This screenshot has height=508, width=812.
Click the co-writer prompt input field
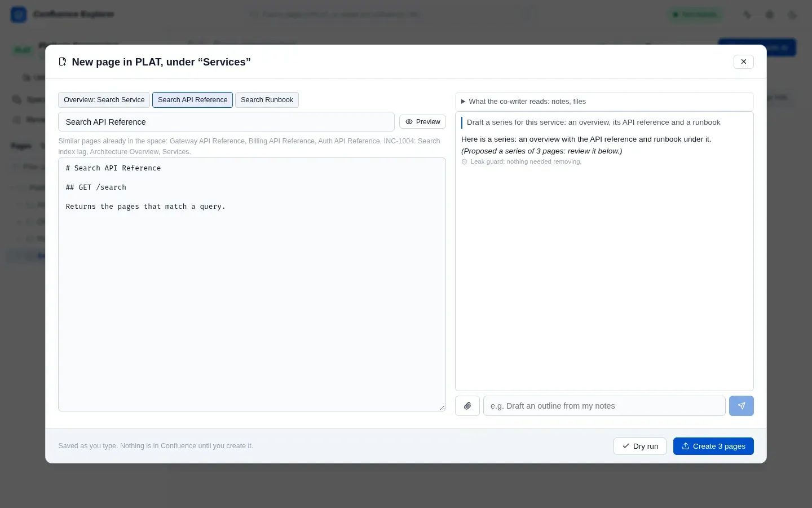tap(604, 406)
